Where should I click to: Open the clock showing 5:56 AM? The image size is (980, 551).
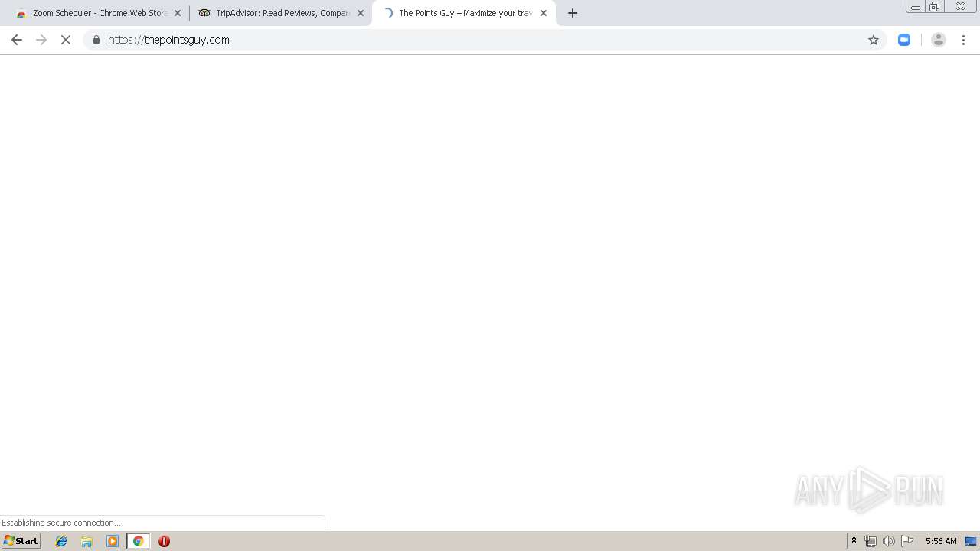pos(941,541)
